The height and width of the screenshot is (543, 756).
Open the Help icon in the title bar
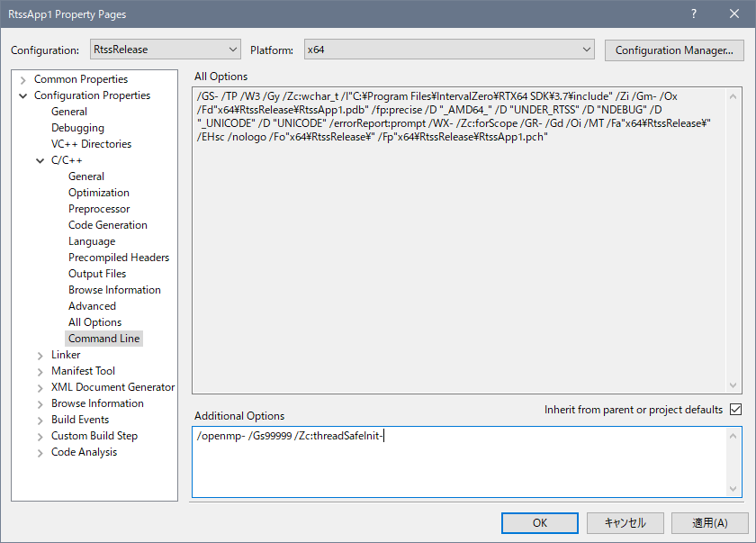click(x=693, y=14)
